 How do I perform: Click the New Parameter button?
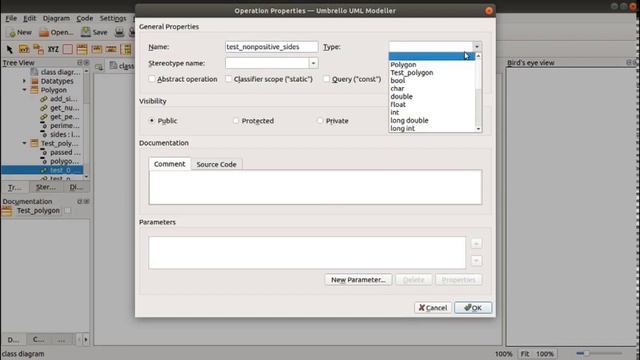click(x=358, y=280)
